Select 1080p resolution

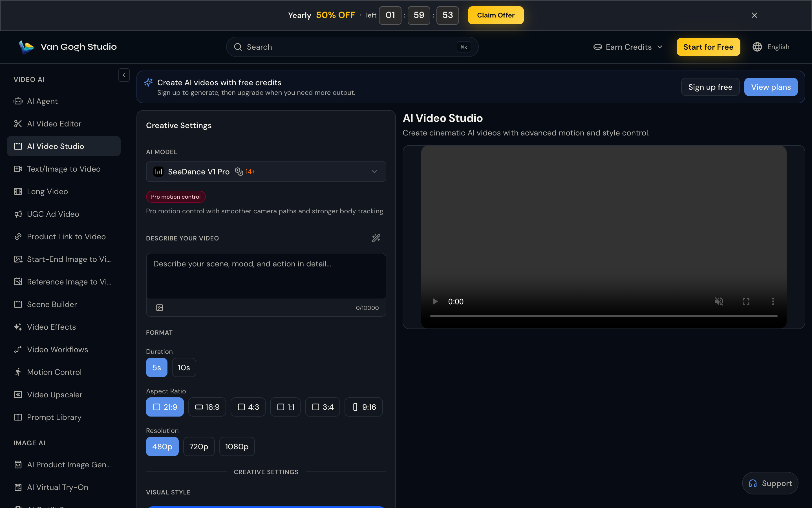tap(237, 446)
